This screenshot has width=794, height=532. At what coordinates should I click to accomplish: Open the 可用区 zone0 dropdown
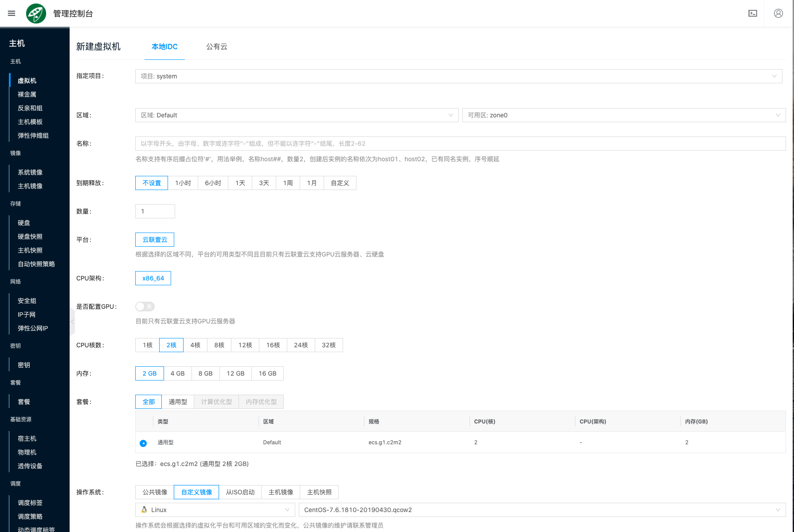[623, 115]
